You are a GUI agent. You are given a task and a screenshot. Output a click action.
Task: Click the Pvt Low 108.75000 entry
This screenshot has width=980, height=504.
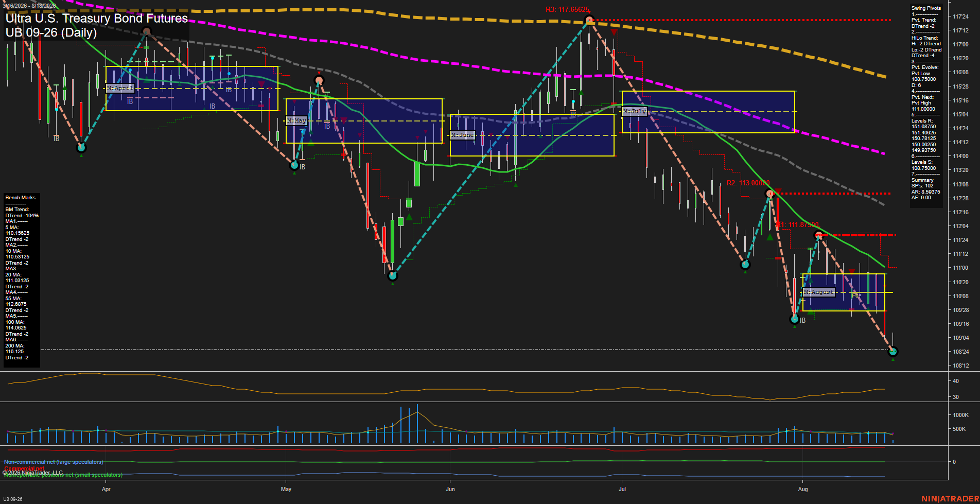pos(924,76)
